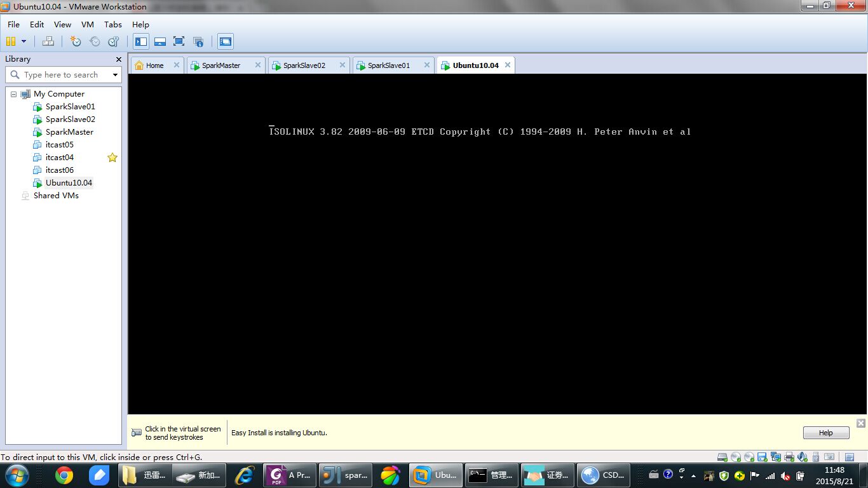Collapse the My Computer tree node
The width and height of the screenshot is (868, 488).
pyautogui.click(x=13, y=94)
